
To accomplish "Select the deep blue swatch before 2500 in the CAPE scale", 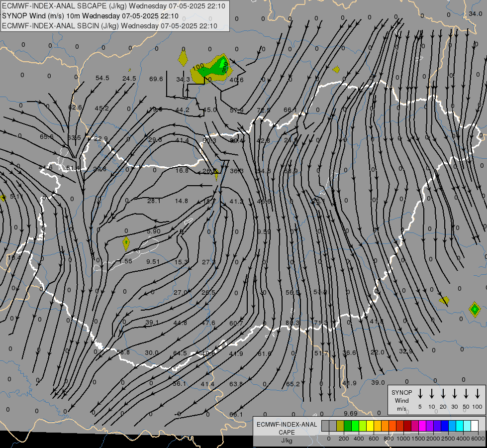I will point(445,426).
